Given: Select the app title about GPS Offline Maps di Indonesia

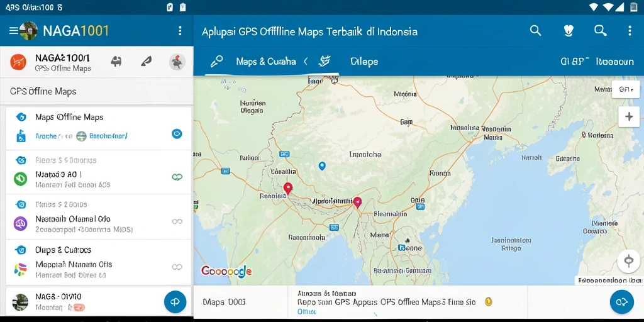Looking at the screenshot, I should 309,31.
